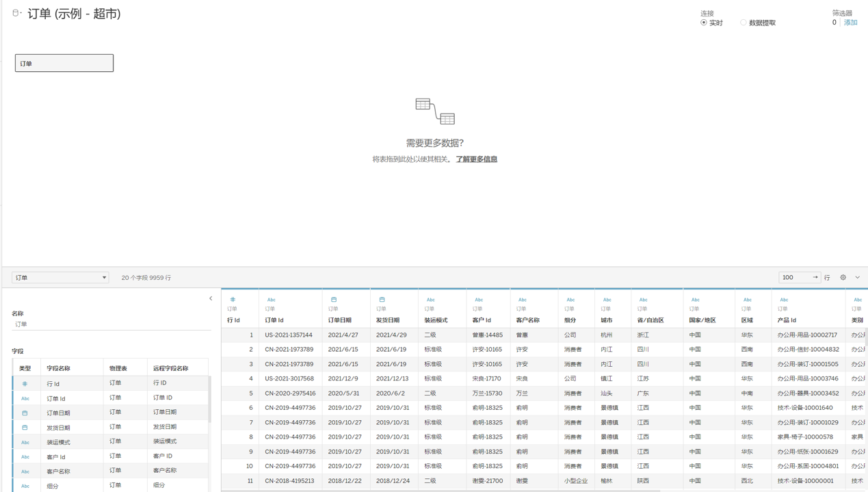Open the 了解更多信息 link
Image resolution: width=868 pixels, height=492 pixels.
point(477,159)
